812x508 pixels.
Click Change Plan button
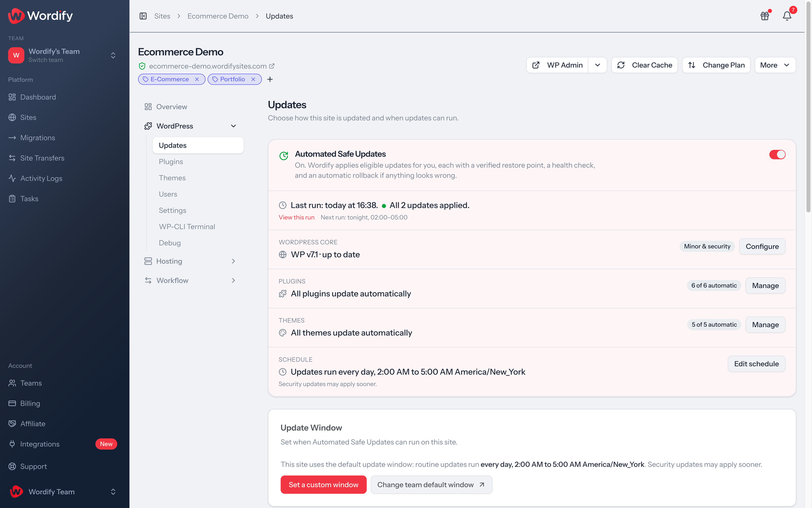[x=716, y=65]
